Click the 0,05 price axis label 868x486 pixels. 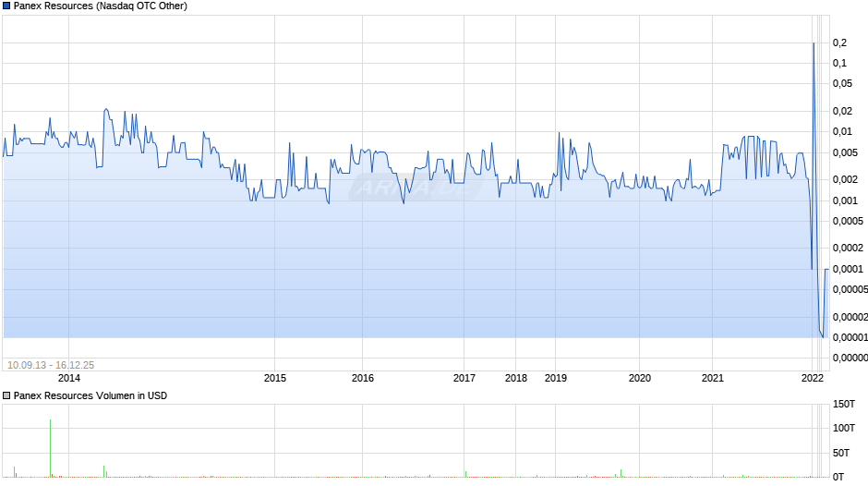point(842,84)
